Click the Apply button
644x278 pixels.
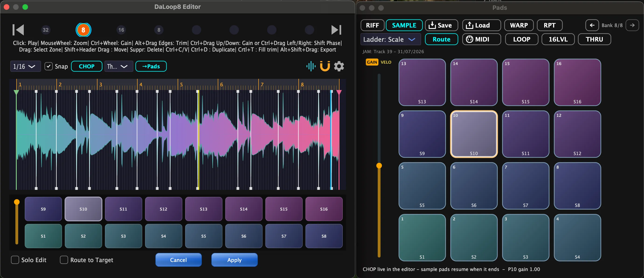234,260
